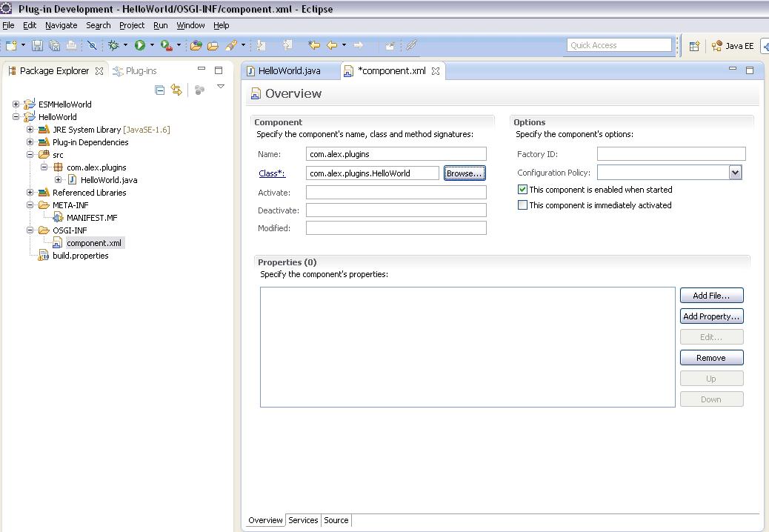Open the Window menu
Screen dimensions: 769x532
pyautogui.click(x=191, y=25)
